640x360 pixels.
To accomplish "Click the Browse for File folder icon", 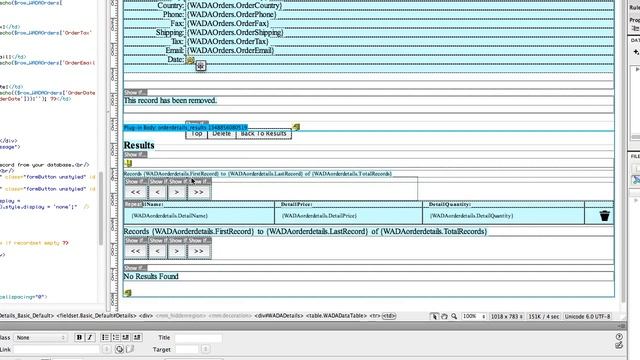I will [x=130, y=349].
